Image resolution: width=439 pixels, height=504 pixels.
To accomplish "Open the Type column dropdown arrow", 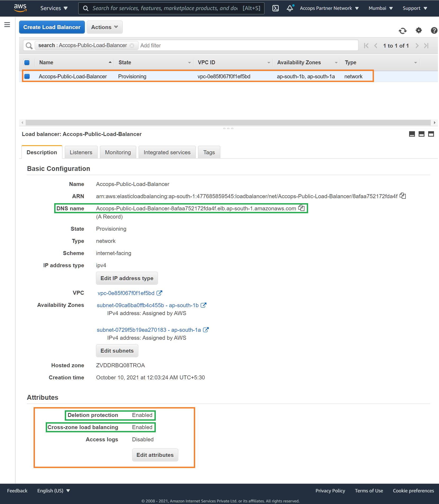I will (x=415, y=63).
